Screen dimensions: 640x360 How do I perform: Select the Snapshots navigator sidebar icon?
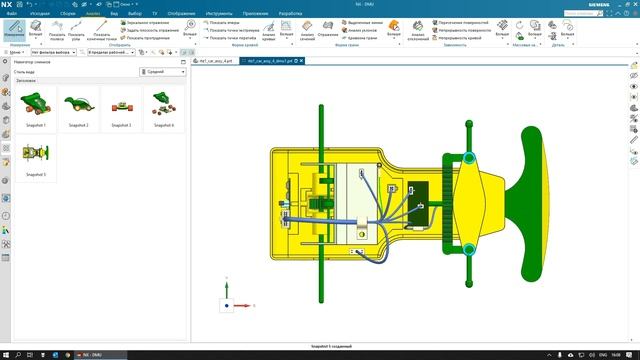[x=6, y=148]
